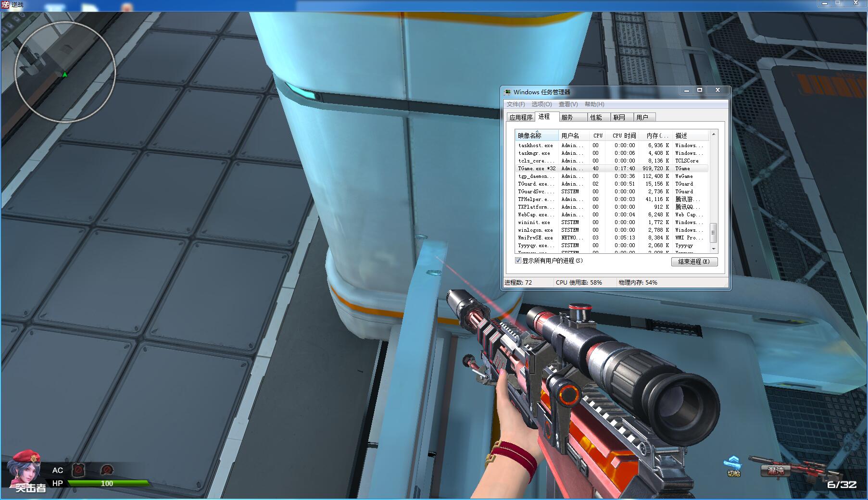Switch to the 联网 tab
This screenshot has width=868, height=500.
[622, 117]
